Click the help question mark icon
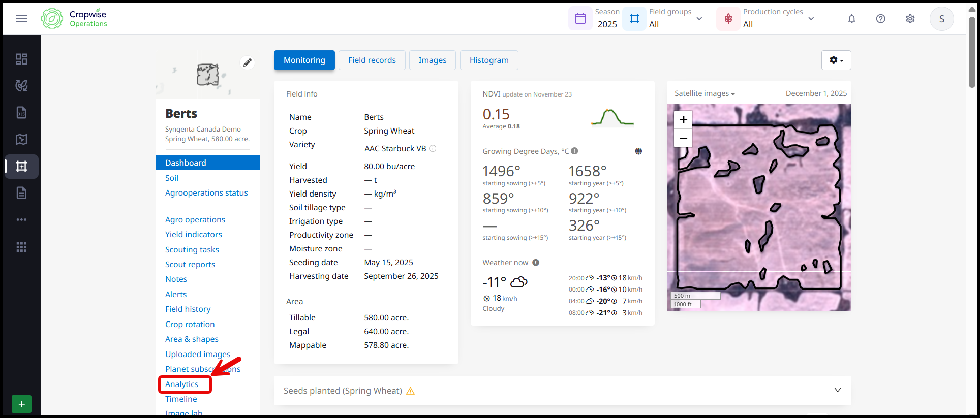Viewport: 980px width, 418px height. 880,19
